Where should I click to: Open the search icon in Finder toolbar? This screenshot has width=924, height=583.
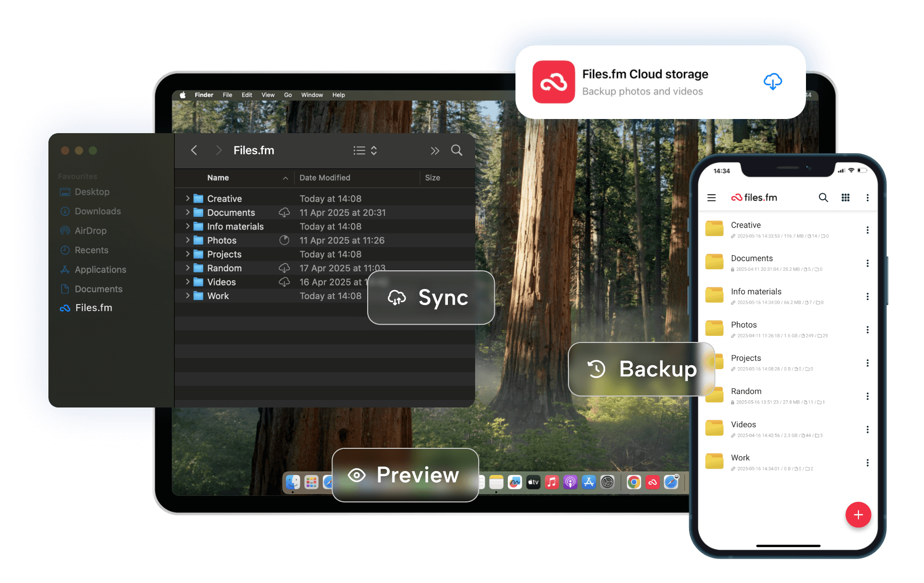pyautogui.click(x=456, y=150)
